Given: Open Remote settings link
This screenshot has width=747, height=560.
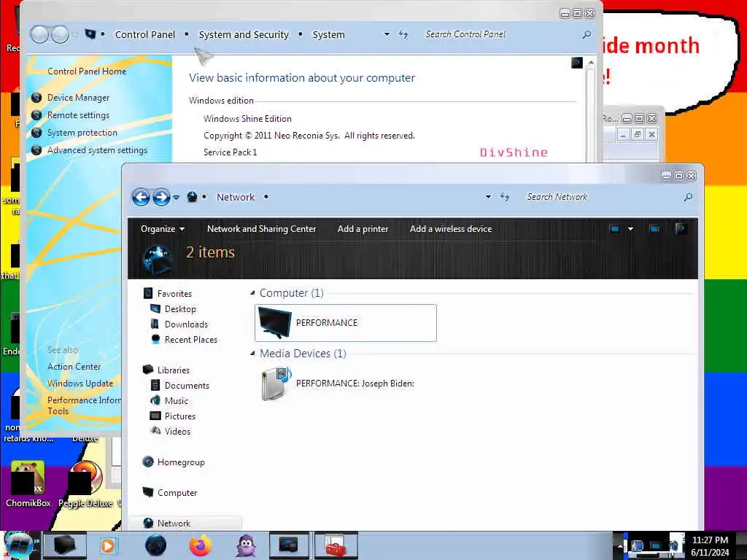Looking at the screenshot, I should point(78,115).
